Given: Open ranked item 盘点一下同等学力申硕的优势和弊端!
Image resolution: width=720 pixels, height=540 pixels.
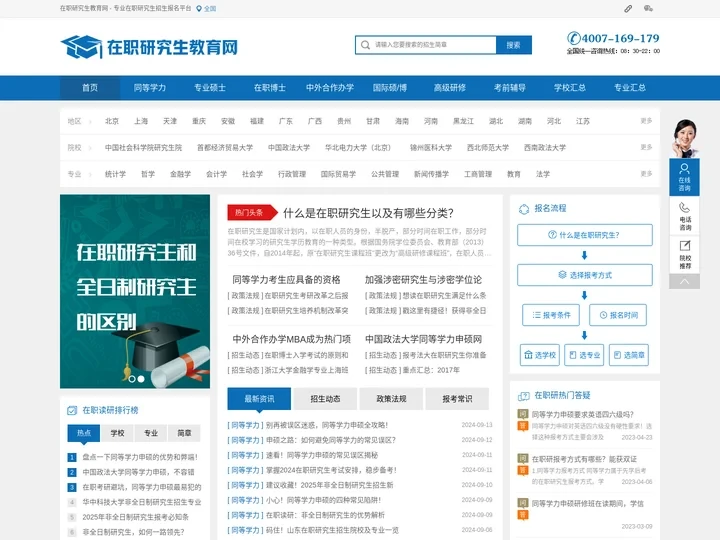Looking at the screenshot, I should [x=140, y=457].
